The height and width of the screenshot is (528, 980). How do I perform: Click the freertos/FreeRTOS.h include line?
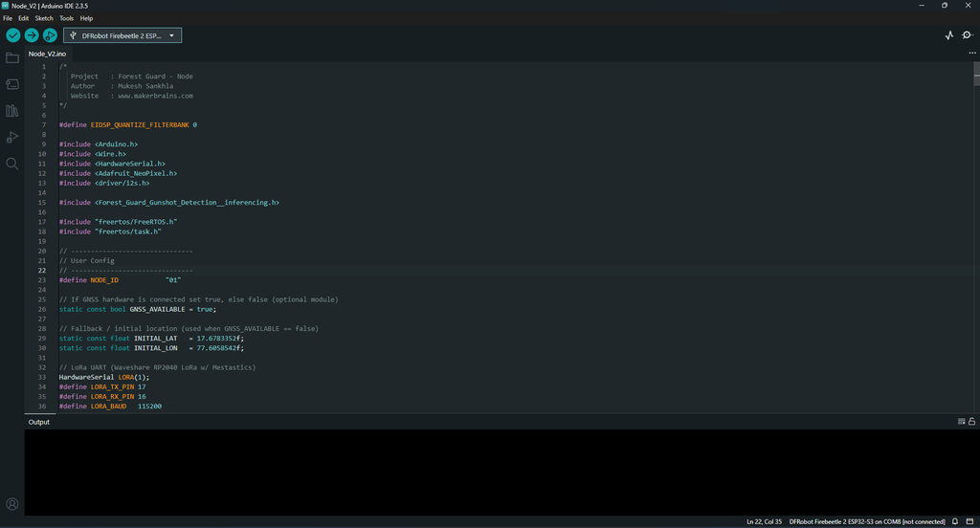pos(118,222)
